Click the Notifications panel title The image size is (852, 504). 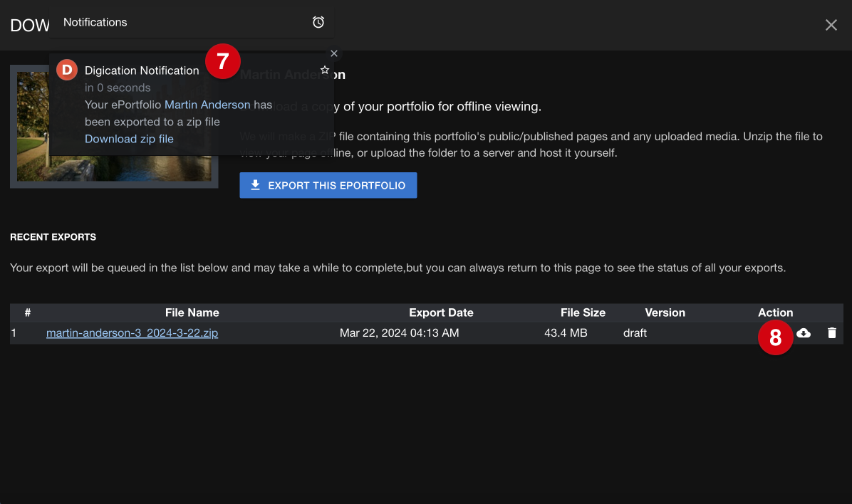click(x=95, y=22)
